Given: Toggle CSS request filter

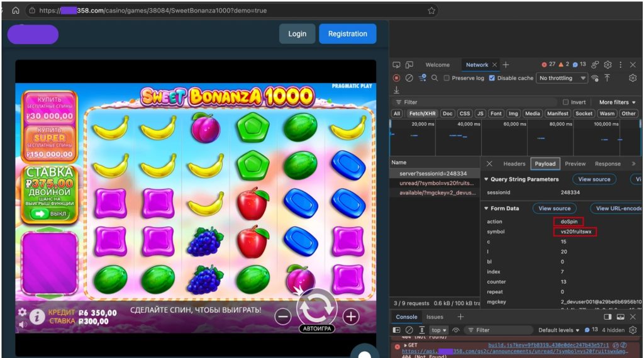Looking at the screenshot, I should tap(465, 114).
